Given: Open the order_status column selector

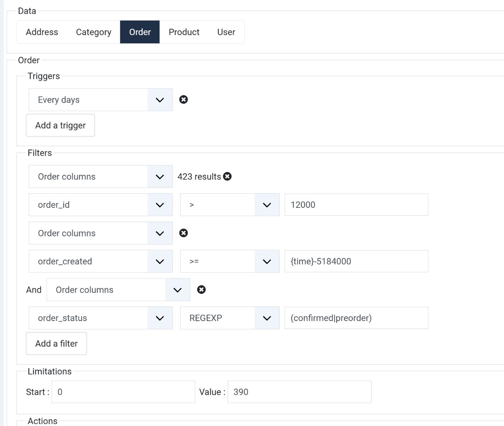Looking at the screenshot, I should [x=100, y=318].
